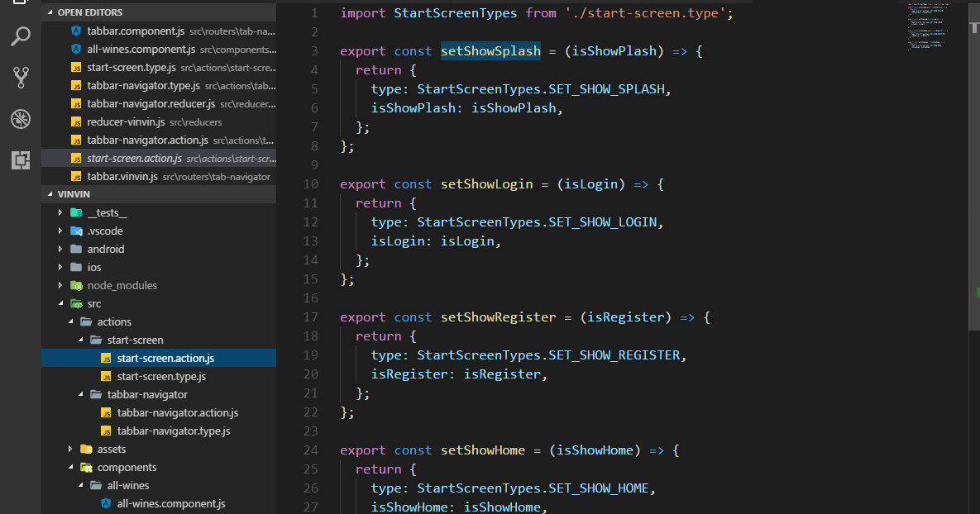Viewport: 980px width, 514px height.
Task: Open the Source Control view
Action: (21, 78)
